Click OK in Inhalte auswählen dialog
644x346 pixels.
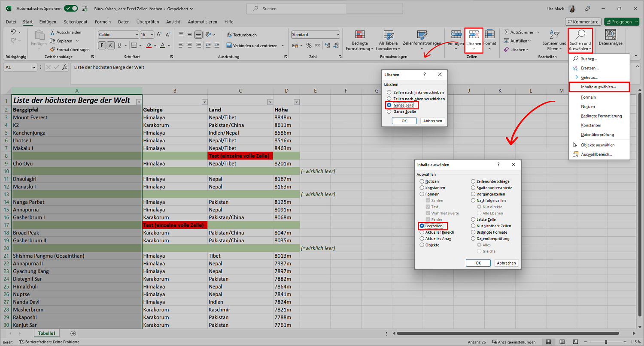(478, 263)
